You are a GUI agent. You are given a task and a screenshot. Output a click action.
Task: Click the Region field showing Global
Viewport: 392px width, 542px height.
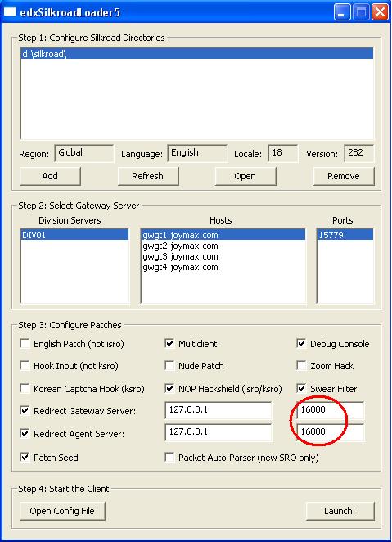84,153
